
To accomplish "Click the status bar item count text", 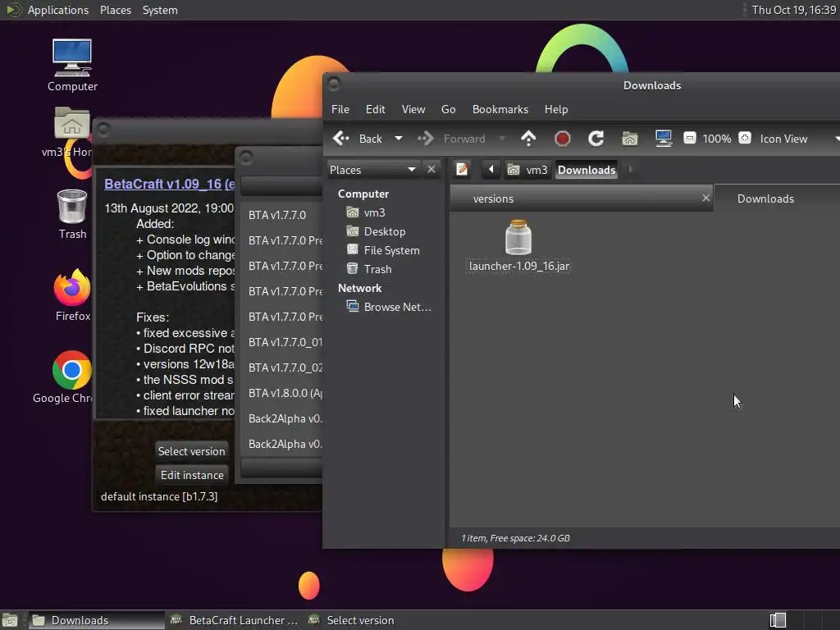I will (515, 538).
